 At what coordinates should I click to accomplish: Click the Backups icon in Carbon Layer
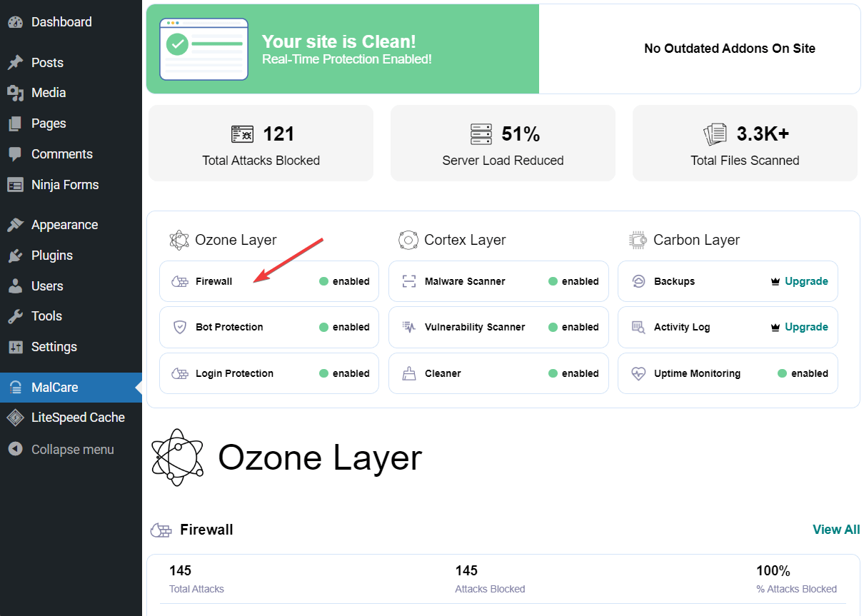[x=638, y=281]
